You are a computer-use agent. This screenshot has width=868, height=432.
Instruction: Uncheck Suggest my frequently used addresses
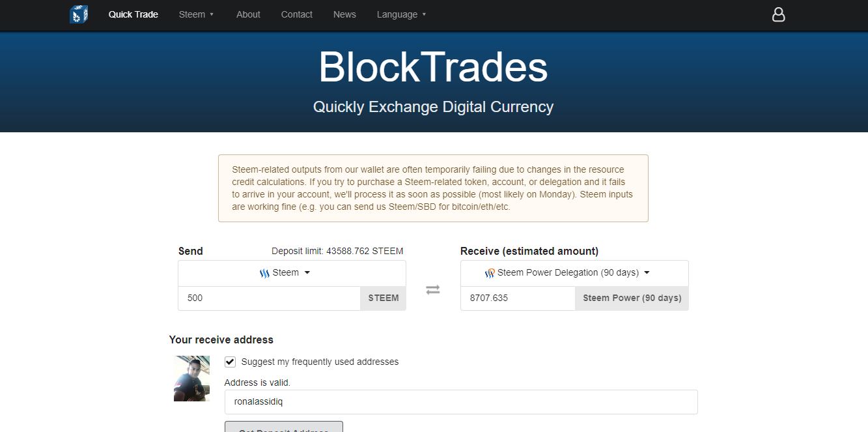point(230,362)
